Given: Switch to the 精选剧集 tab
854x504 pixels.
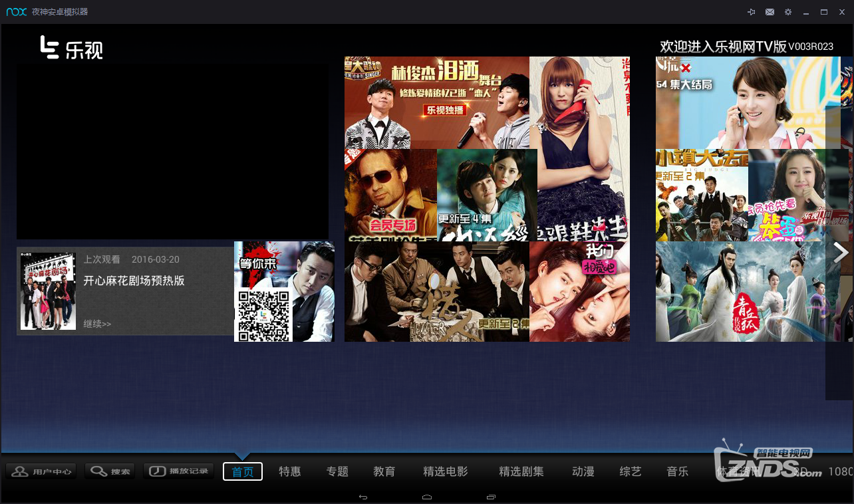Looking at the screenshot, I should point(521,471).
